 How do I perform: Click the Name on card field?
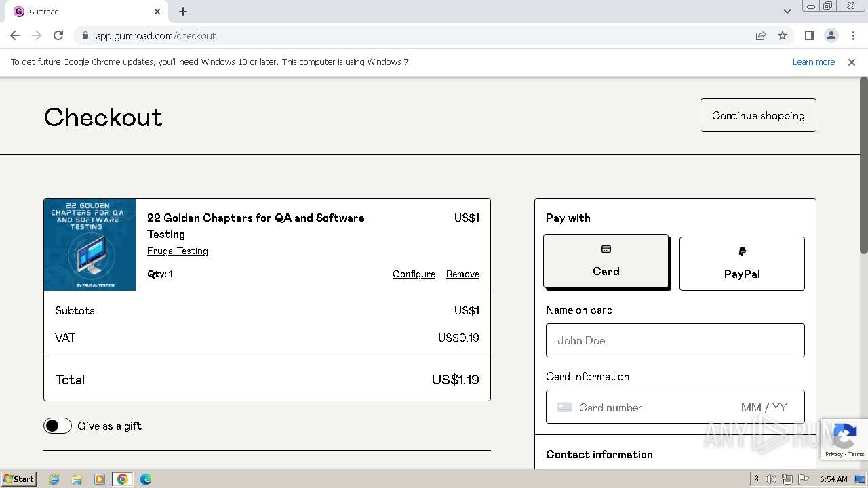coord(675,340)
